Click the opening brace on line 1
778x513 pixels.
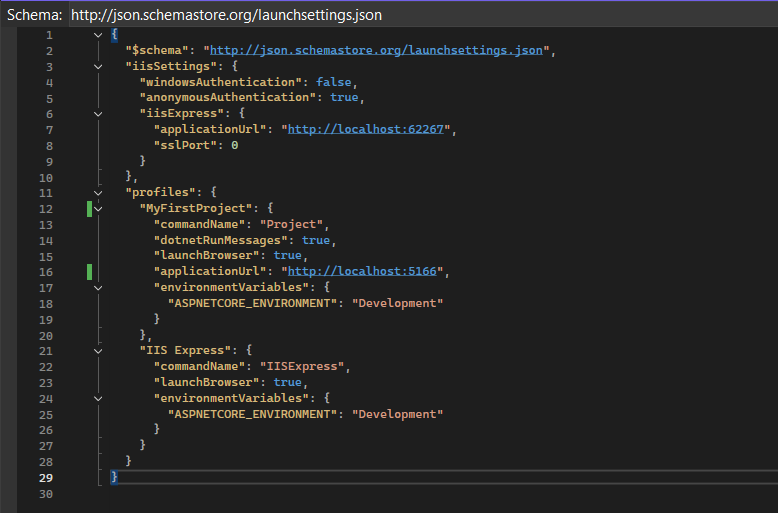(114, 34)
